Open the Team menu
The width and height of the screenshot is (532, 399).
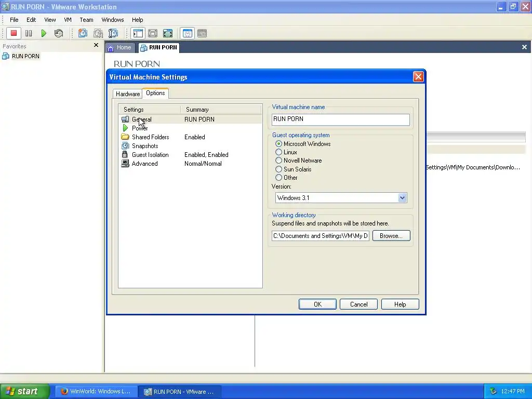(x=86, y=20)
